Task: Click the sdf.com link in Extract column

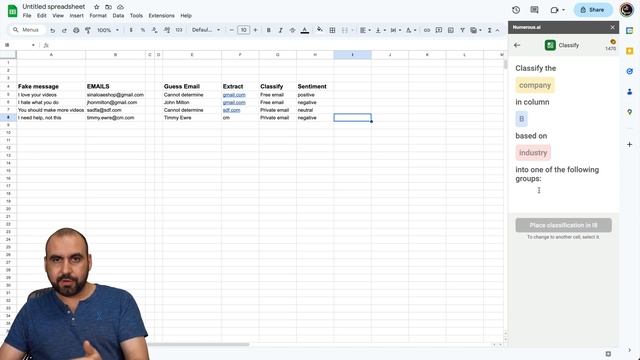Action: [231, 110]
